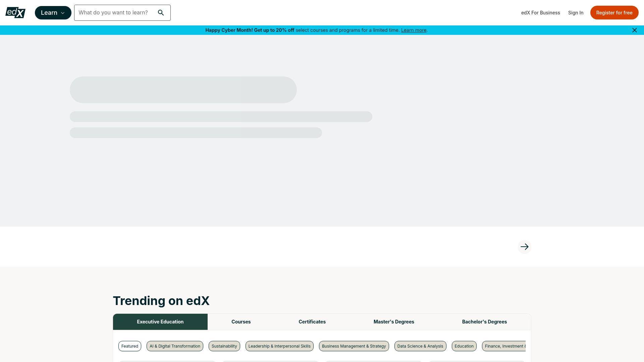Click the Learn more link
The width and height of the screenshot is (644, 362).
(x=414, y=30)
